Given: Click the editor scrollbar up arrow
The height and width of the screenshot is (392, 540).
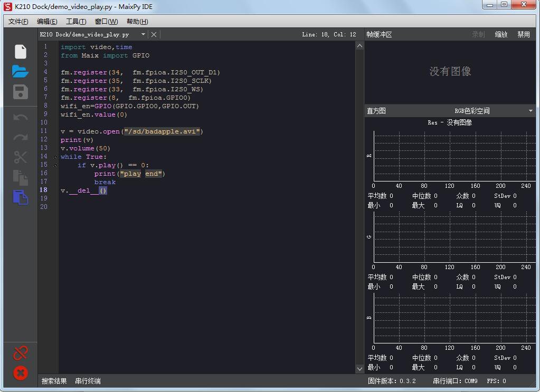Looking at the screenshot, I should pos(359,46).
